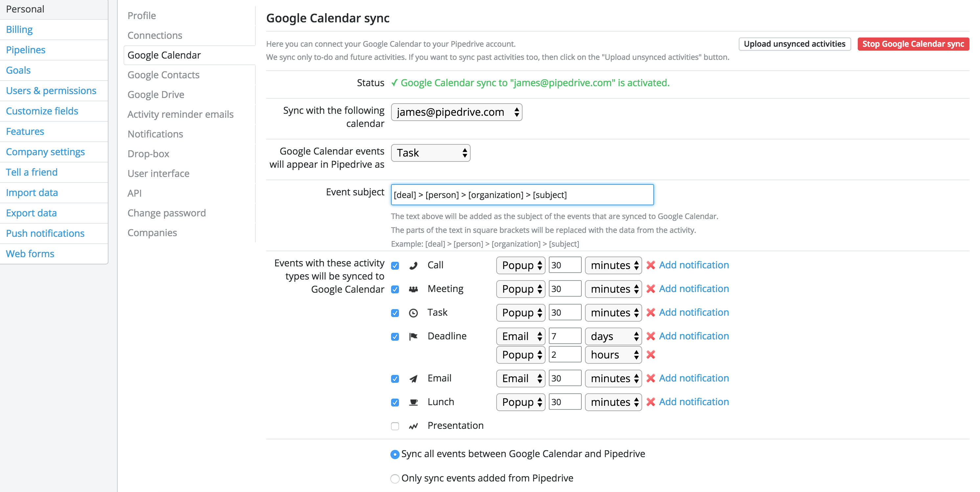Open the API settings tab

point(134,193)
